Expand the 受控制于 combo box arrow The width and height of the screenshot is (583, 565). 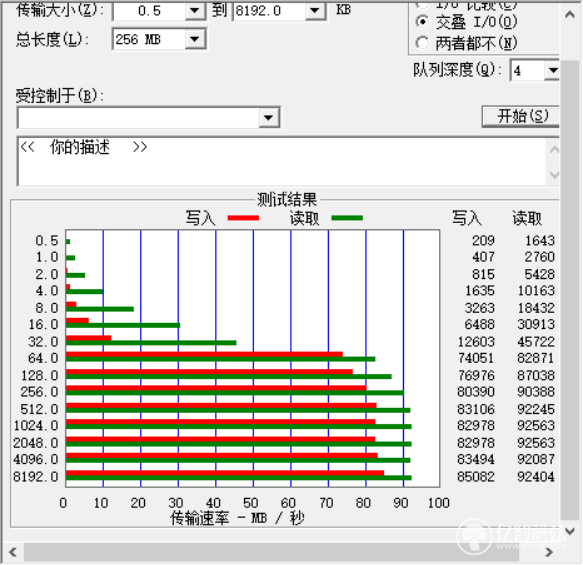[x=268, y=118]
